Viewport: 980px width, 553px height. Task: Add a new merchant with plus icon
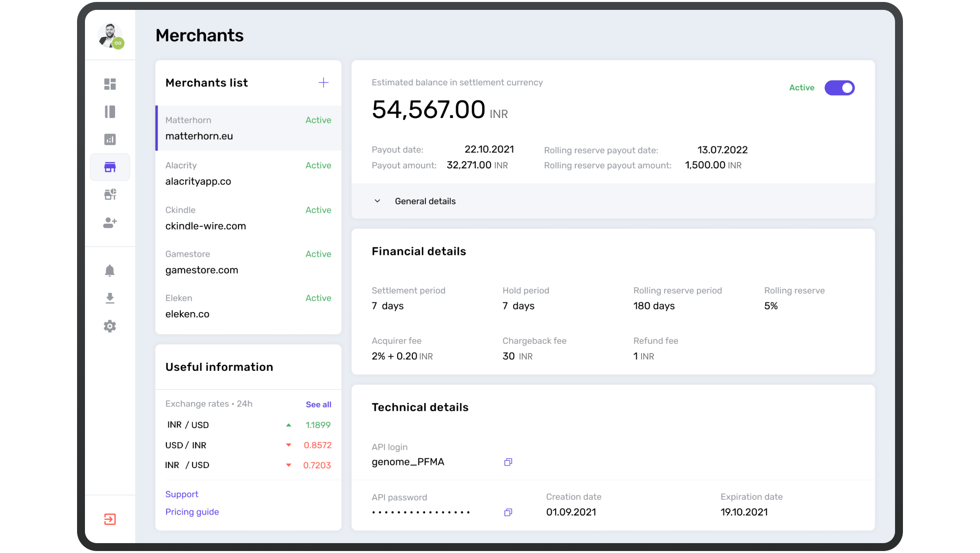(324, 82)
